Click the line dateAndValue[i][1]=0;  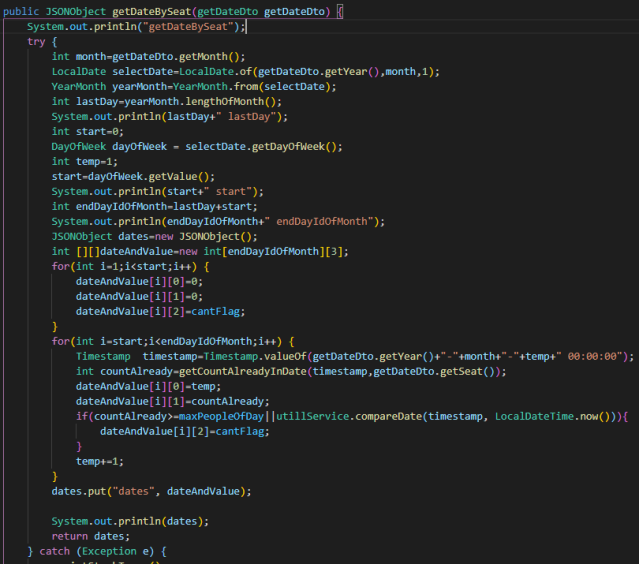[x=139, y=297]
